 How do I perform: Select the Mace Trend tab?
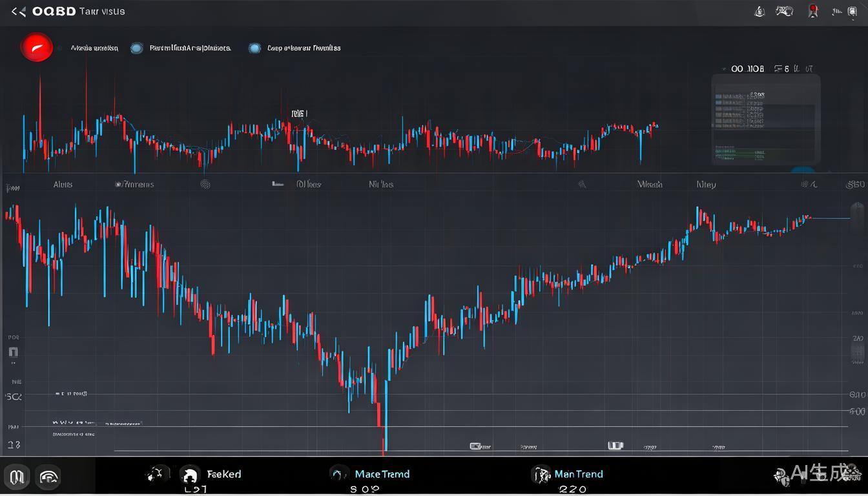[x=382, y=474]
